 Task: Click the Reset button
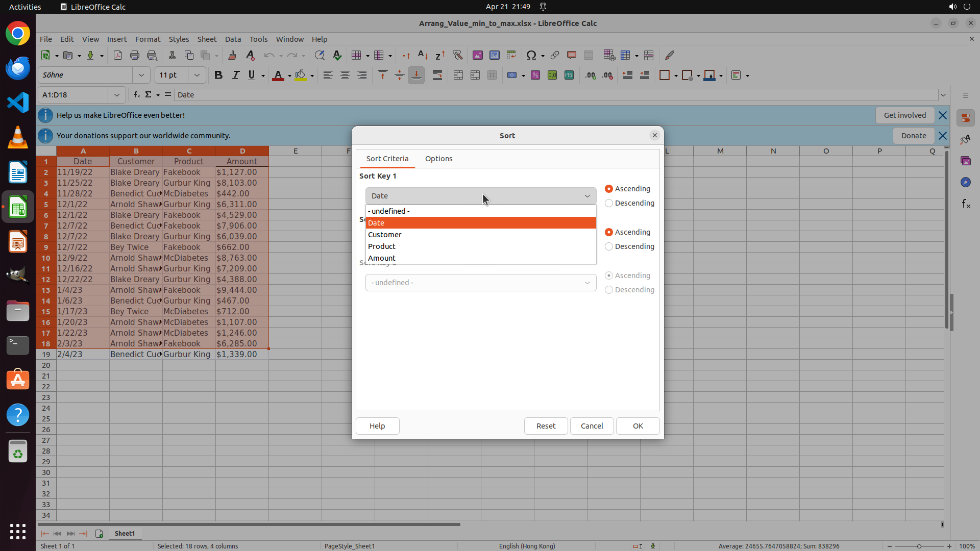click(546, 426)
